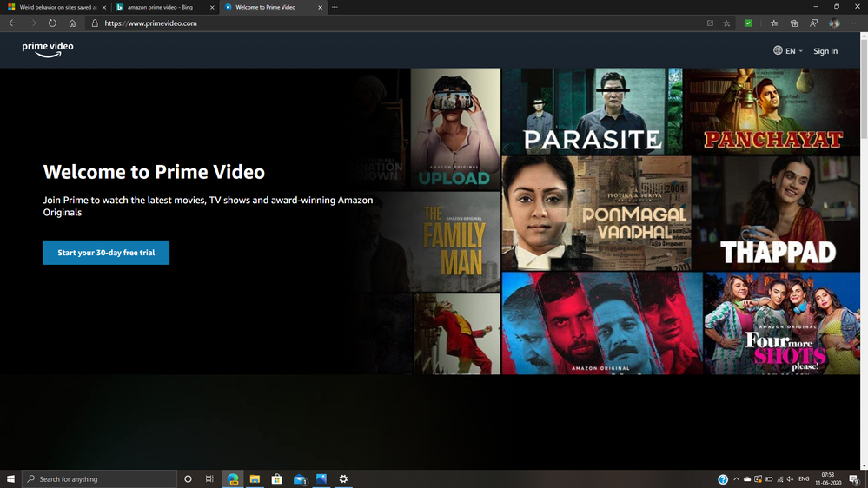
Task: Open the Windows Start menu
Action: (10, 478)
